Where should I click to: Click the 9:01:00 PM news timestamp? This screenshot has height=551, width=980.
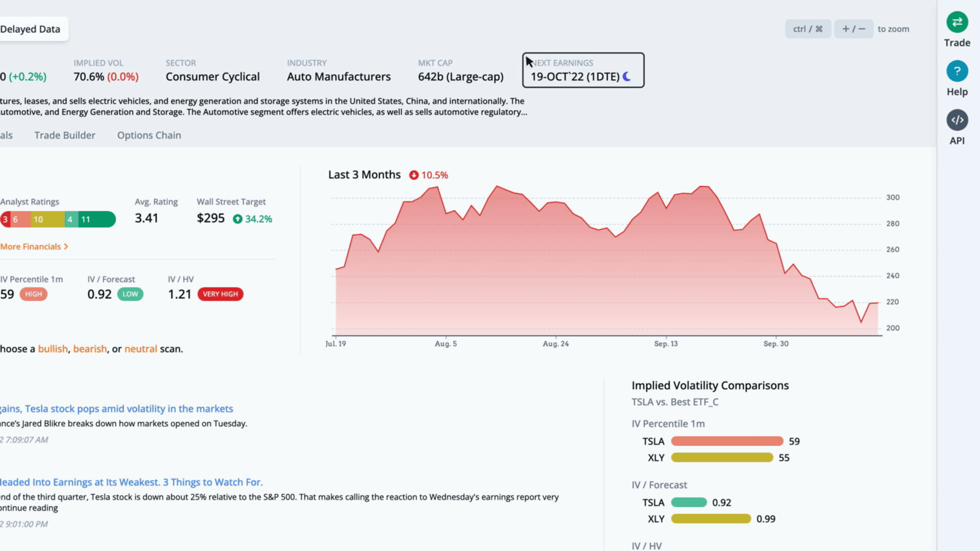pos(24,524)
